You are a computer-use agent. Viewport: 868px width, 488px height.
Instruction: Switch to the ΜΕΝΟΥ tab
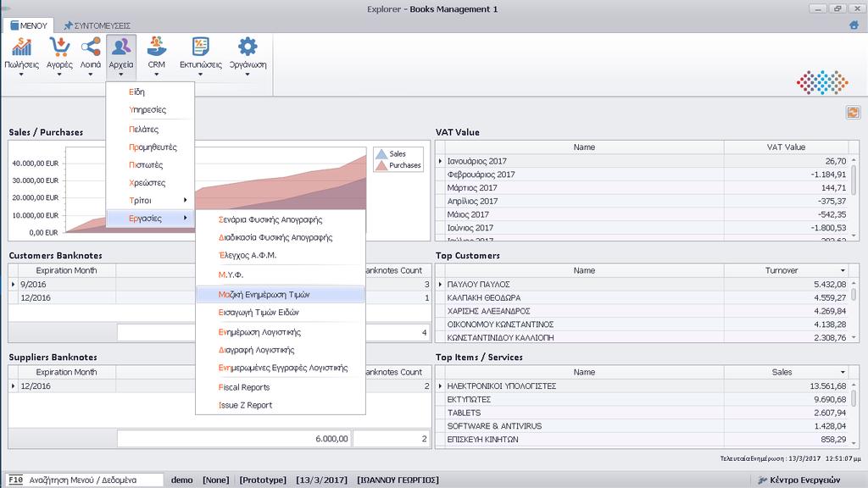tap(28, 25)
